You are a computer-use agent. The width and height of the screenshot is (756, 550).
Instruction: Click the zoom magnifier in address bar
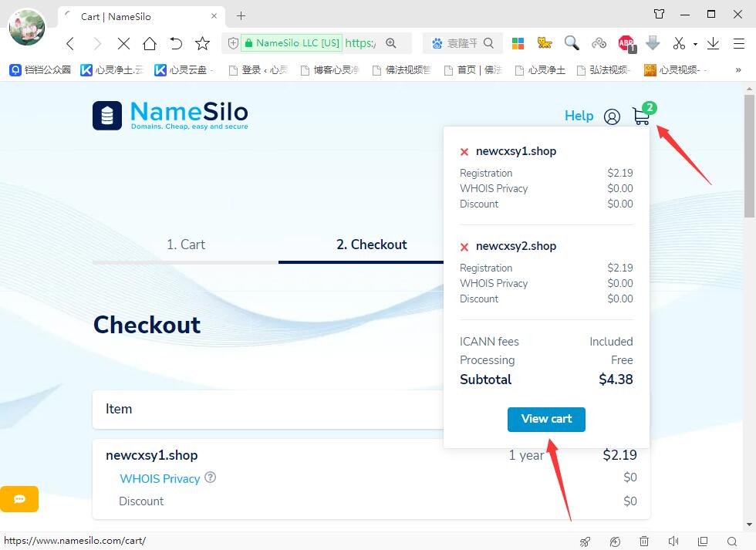391,43
